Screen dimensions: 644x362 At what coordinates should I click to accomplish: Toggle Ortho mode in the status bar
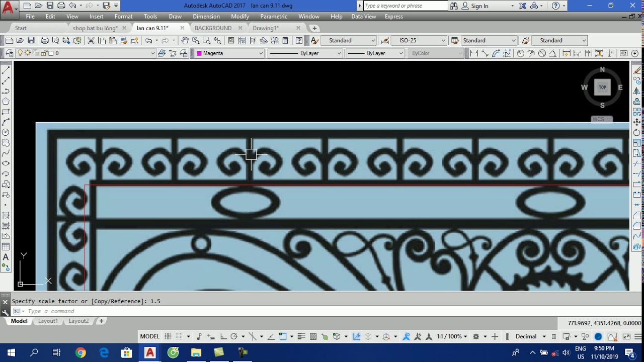223,336
